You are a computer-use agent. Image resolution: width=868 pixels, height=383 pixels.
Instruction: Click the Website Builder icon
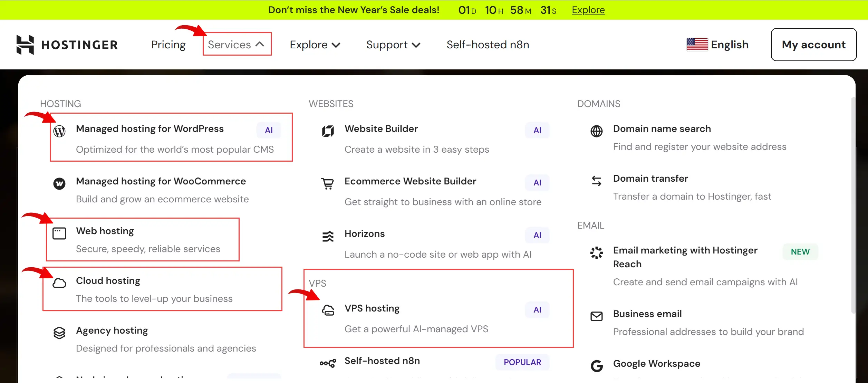click(x=328, y=131)
